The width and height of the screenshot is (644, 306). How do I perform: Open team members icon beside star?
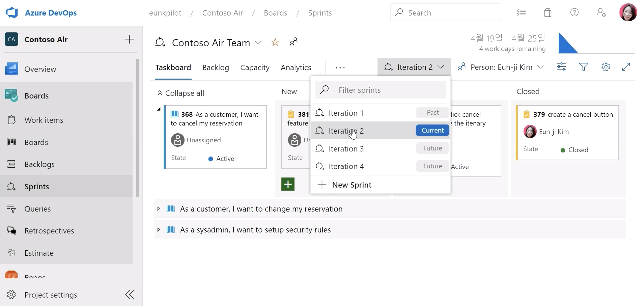[x=293, y=42]
